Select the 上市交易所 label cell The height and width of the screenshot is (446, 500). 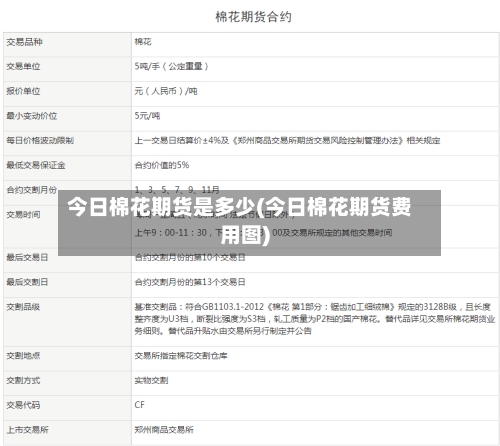tap(67, 433)
